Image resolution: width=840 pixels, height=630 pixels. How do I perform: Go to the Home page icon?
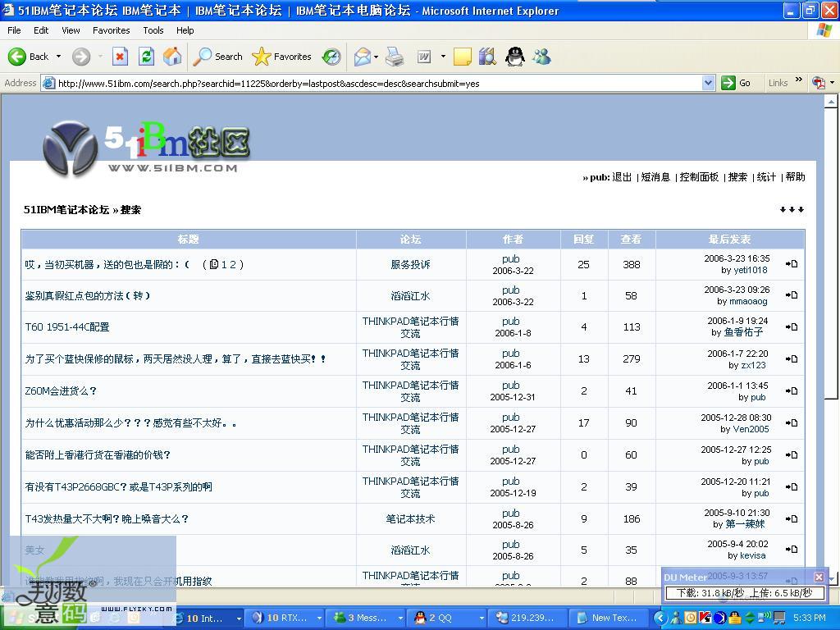click(x=172, y=57)
